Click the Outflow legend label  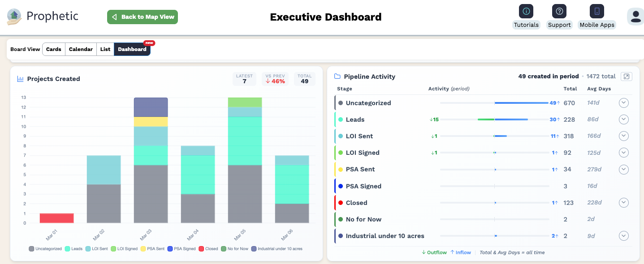[434, 252]
